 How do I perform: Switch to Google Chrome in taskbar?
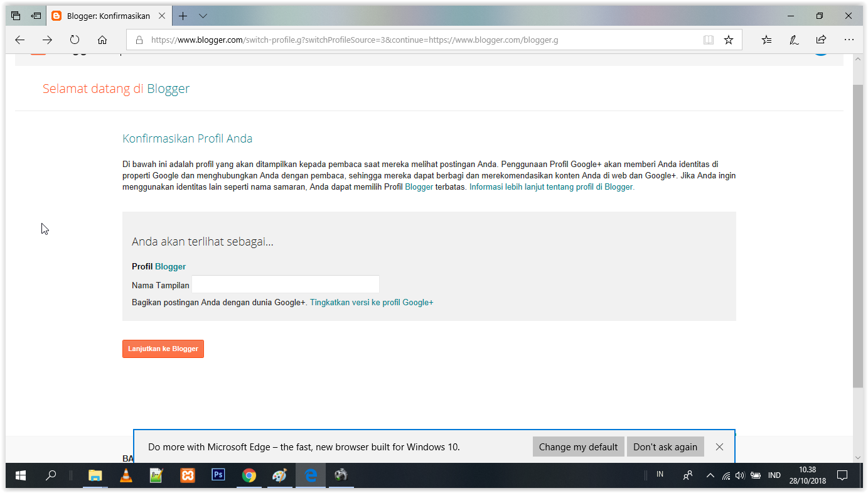point(249,475)
